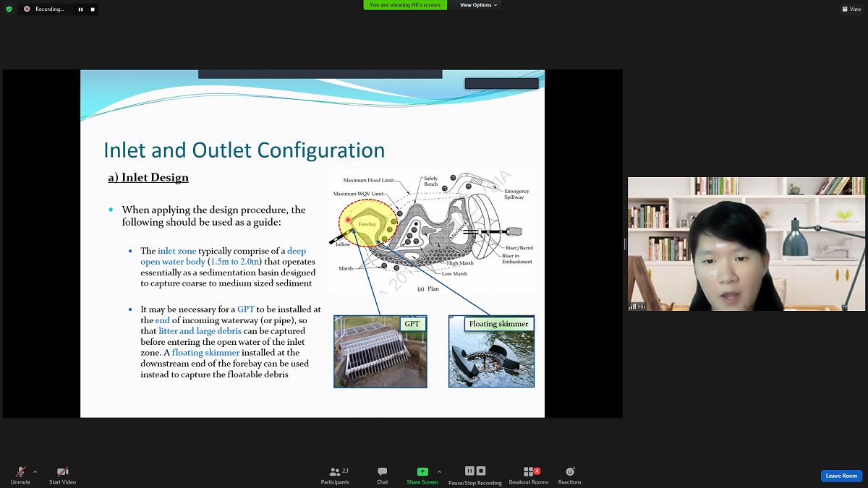Open the Chat panel
Viewport: 868px width, 488px height.
point(382,475)
